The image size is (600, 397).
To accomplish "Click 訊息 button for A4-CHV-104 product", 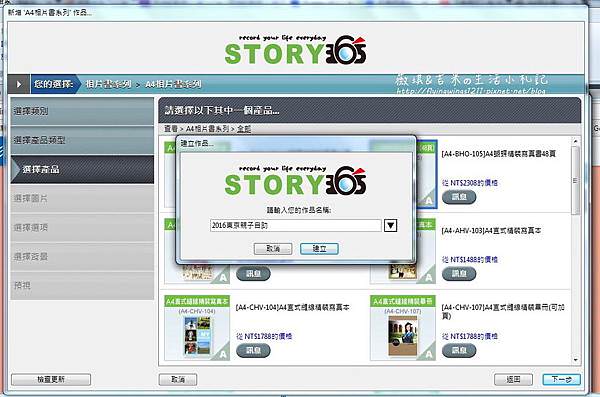I will (x=253, y=350).
